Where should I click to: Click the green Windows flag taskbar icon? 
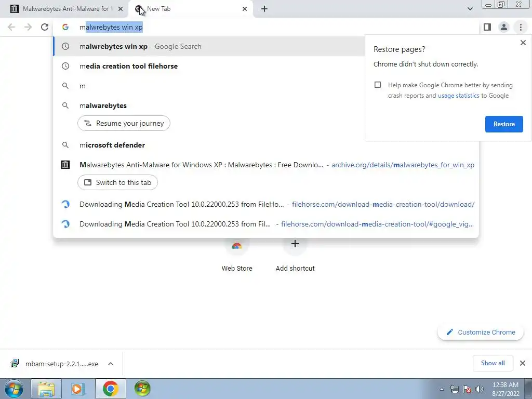[x=142, y=389]
